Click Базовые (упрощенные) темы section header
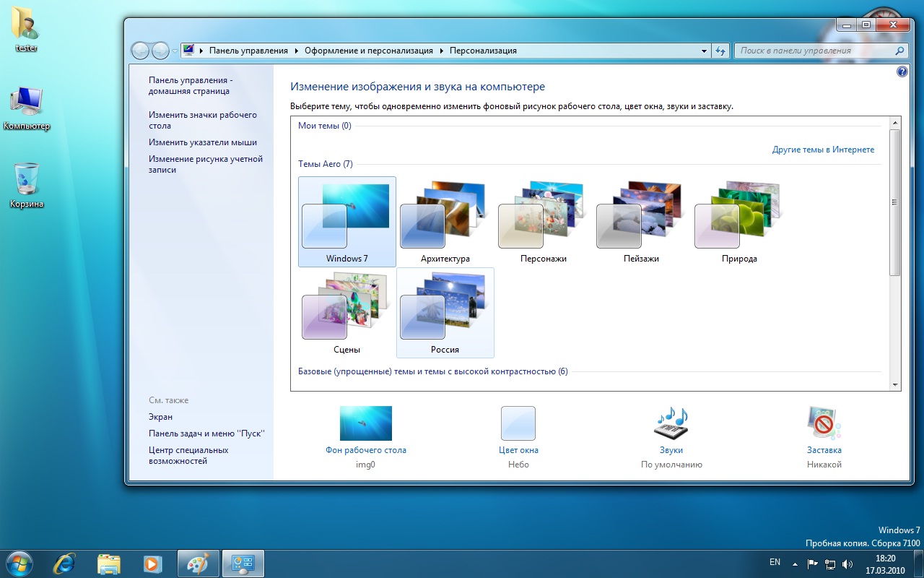This screenshot has height=578, width=924. [x=433, y=371]
